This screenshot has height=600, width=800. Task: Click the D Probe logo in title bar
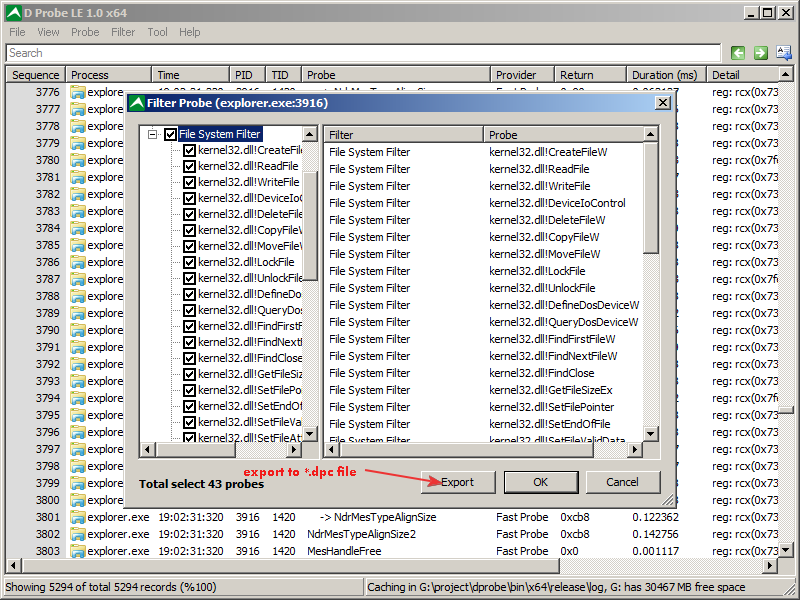pos(14,13)
